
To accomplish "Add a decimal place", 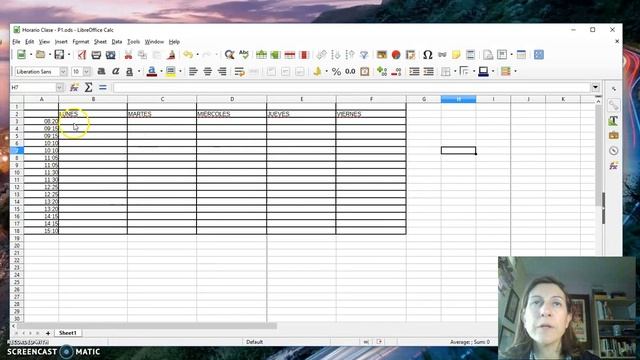I will pyautogui.click(x=382, y=71).
